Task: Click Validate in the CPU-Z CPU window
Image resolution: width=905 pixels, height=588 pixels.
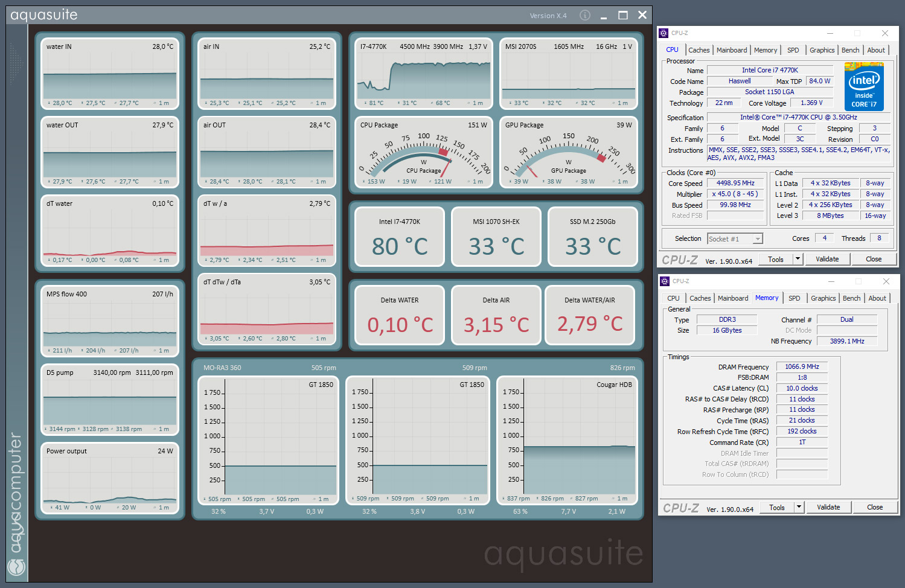Action: click(827, 259)
